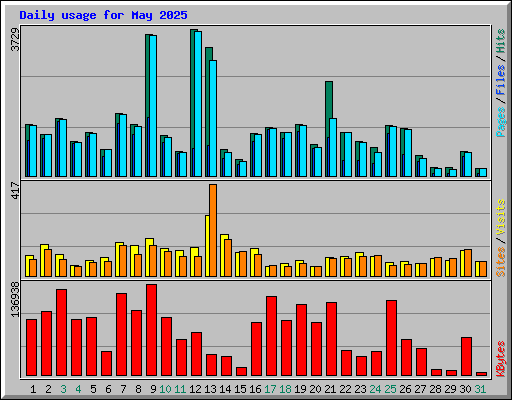This screenshot has width=512, height=400.
Task: Click day 31 on the x-axis
Action: [x=480, y=389]
